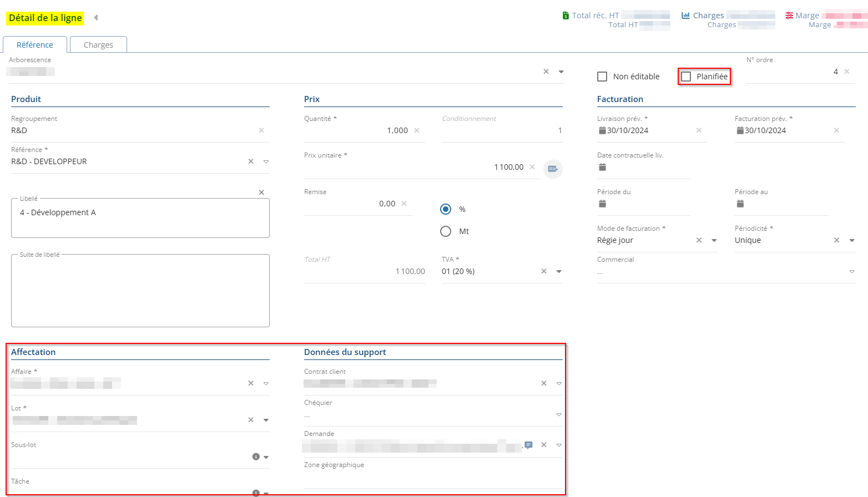Image resolution: width=868 pixels, height=497 pixels.
Task: Click the Période du calendar icon
Action: (x=602, y=204)
